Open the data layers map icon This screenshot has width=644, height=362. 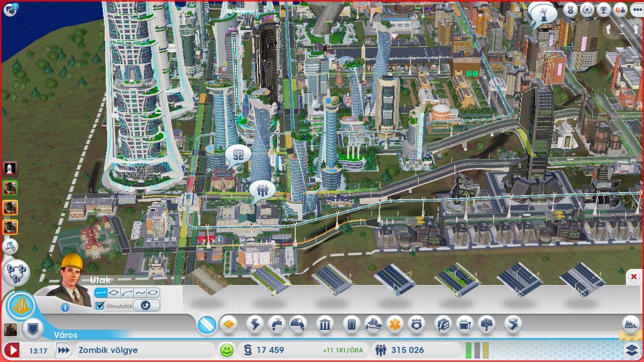click(x=632, y=350)
